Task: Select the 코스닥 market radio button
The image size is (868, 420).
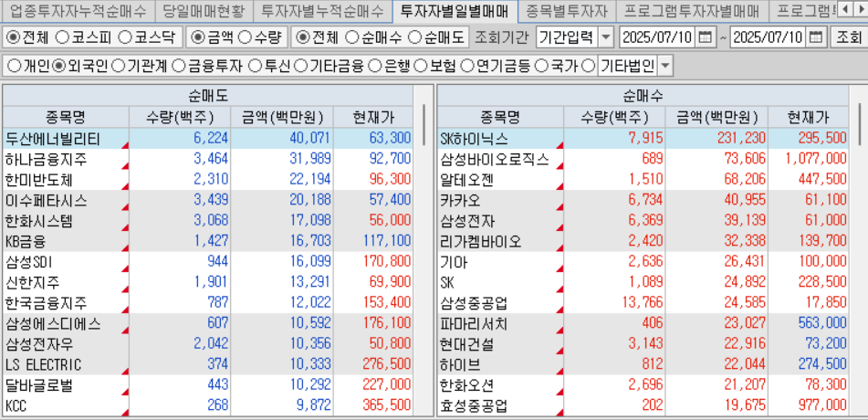Action: (x=125, y=37)
